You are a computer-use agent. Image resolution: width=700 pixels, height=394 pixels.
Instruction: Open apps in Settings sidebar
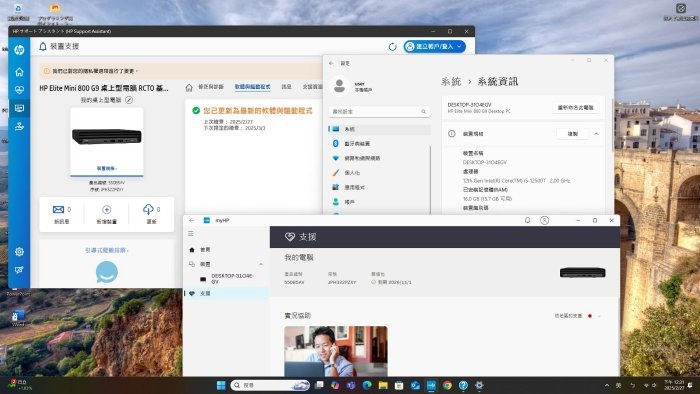(x=379, y=187)
